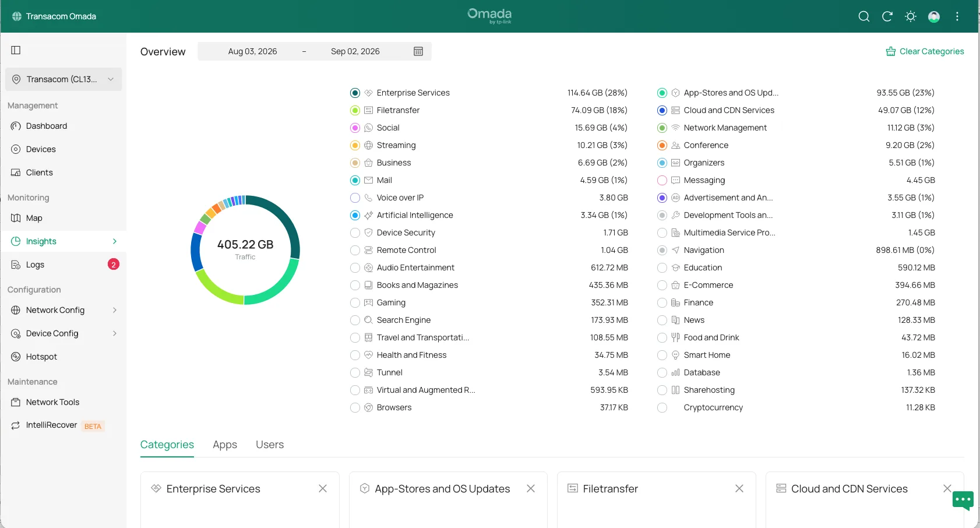Image resolution: width=980 pixels, height=528 pixels.
Task: Deselect the Enterprise Services radio toggle
Action: (355, 93)
